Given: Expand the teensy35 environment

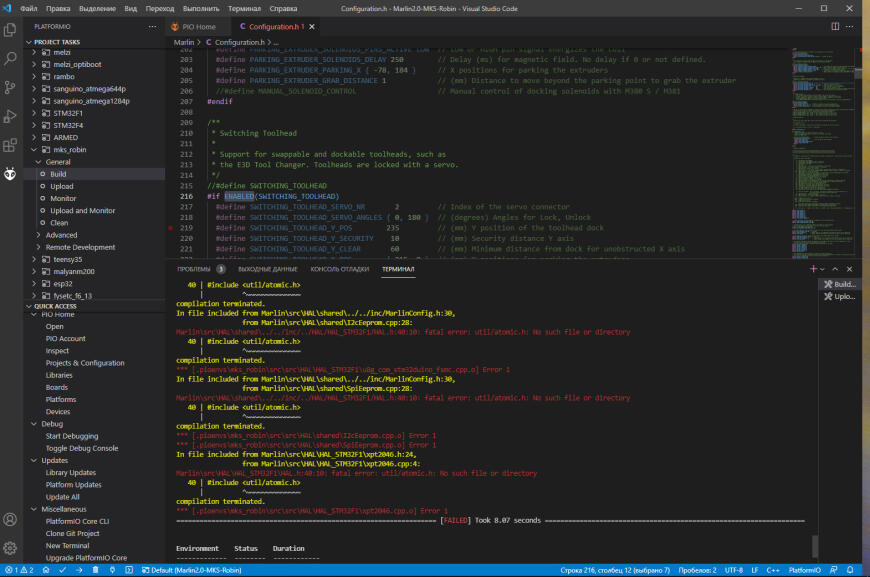Looking at the screenshot, I should (x=34, y=260).
